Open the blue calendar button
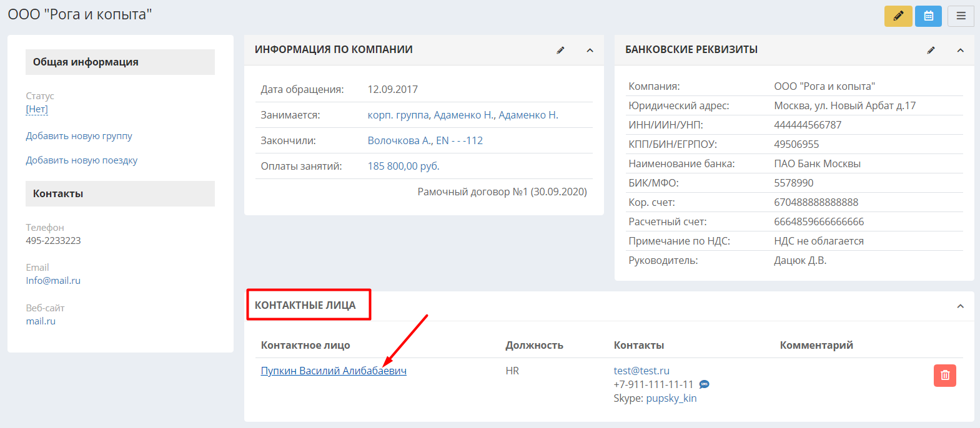The height and width of the screenshot is (428, 980). [x=929, y=16]
